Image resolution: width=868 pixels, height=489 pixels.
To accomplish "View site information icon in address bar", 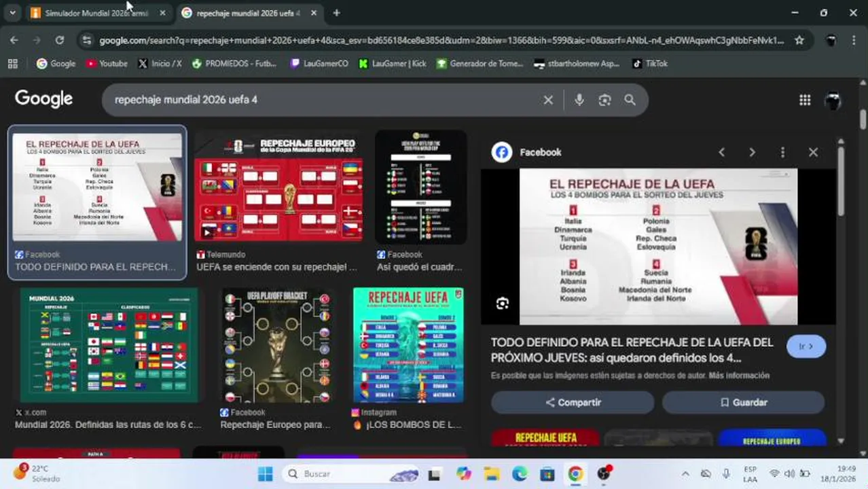I will (x=86, y=41).
